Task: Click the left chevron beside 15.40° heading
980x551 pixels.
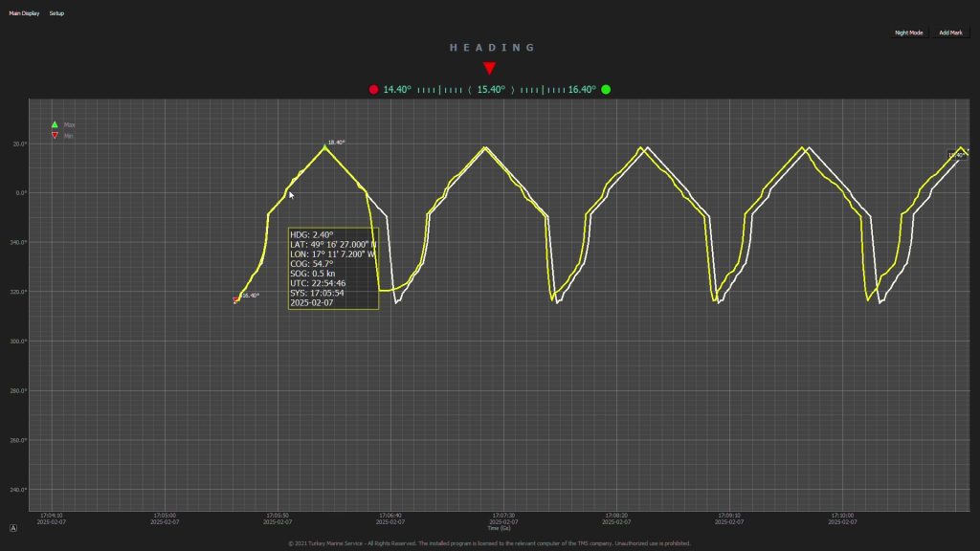Action: 469,90
